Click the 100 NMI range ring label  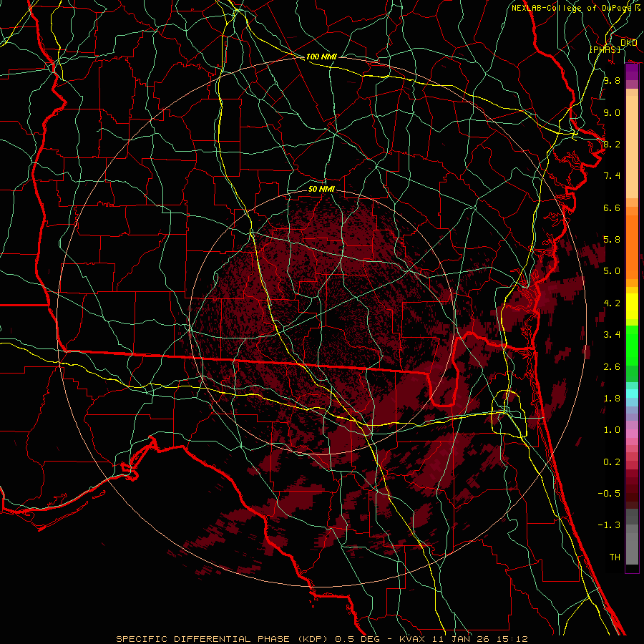[x=321, y=57]
